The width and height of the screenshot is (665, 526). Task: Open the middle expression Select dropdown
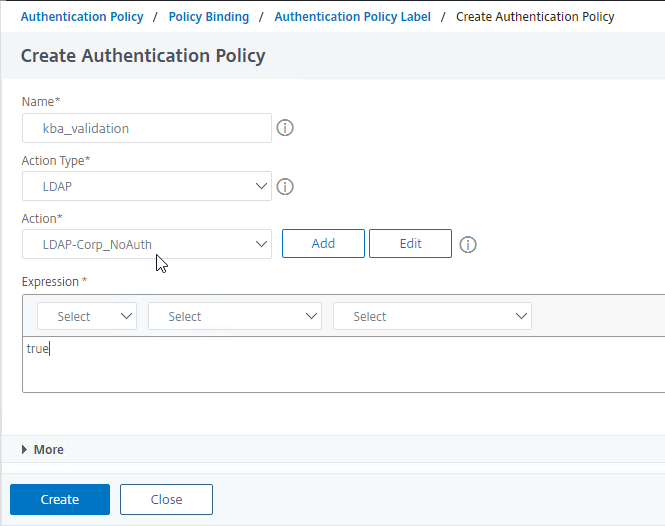tap(235, 316)
